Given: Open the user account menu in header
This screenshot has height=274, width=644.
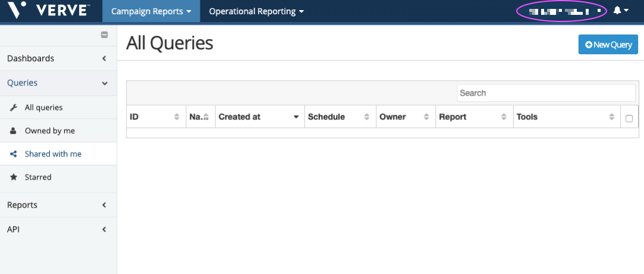Looking at the screenshot, I should pyautogui.click(x=561, y=11).
